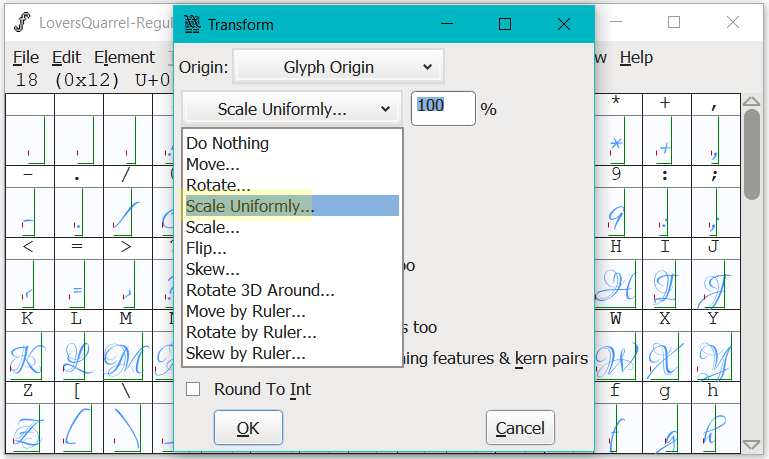This screenshot has width=769, height=459.
Task: Click the font view scrollbar down arrow
Action: [751, 444]
